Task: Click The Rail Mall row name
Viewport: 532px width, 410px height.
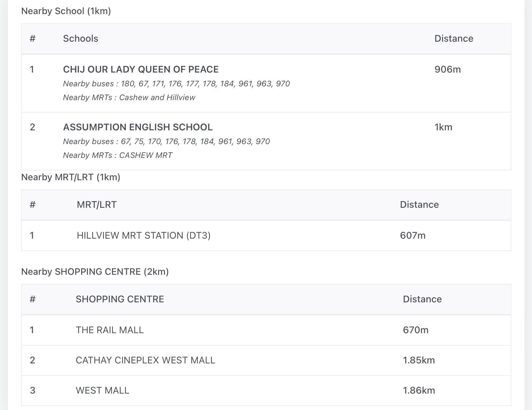Action: click(x=110, y=330)
